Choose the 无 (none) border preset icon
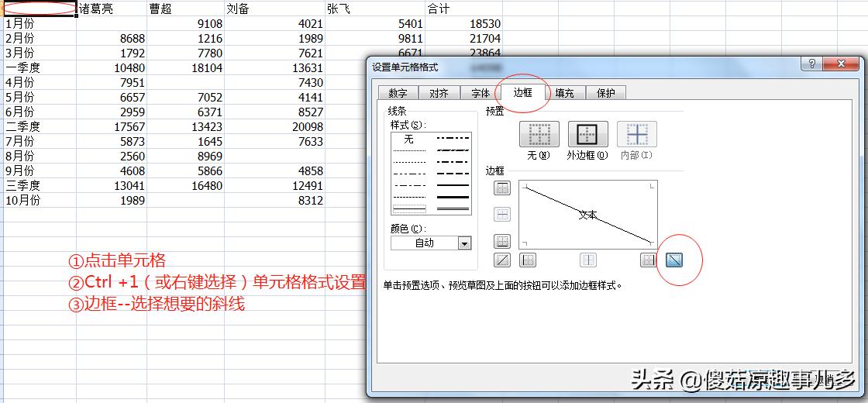Screen dimensions: 868x403 [x=539, y=134]
